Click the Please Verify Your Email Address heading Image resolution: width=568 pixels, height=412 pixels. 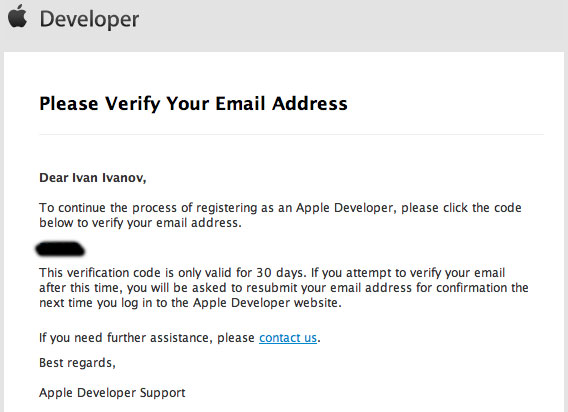(193, 104)
